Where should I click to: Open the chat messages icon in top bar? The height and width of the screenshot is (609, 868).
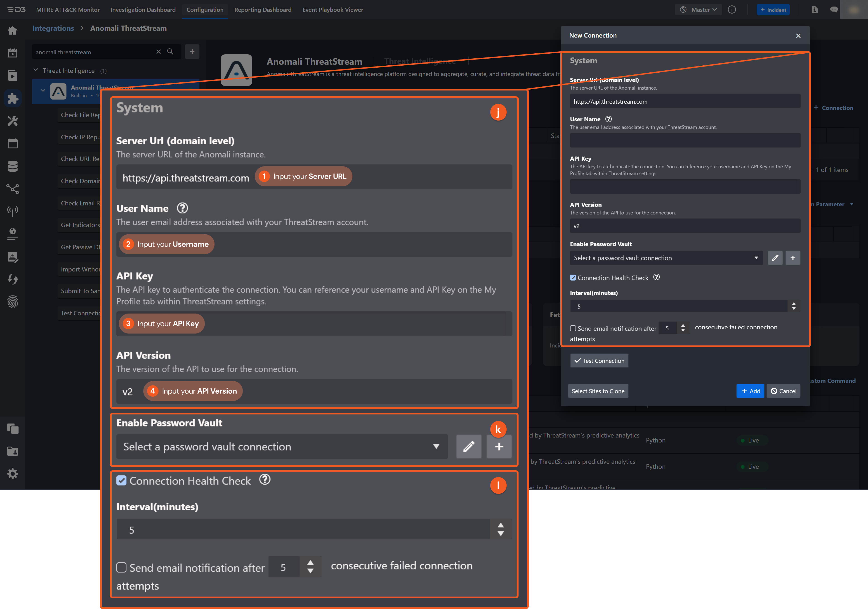[834, 10]
